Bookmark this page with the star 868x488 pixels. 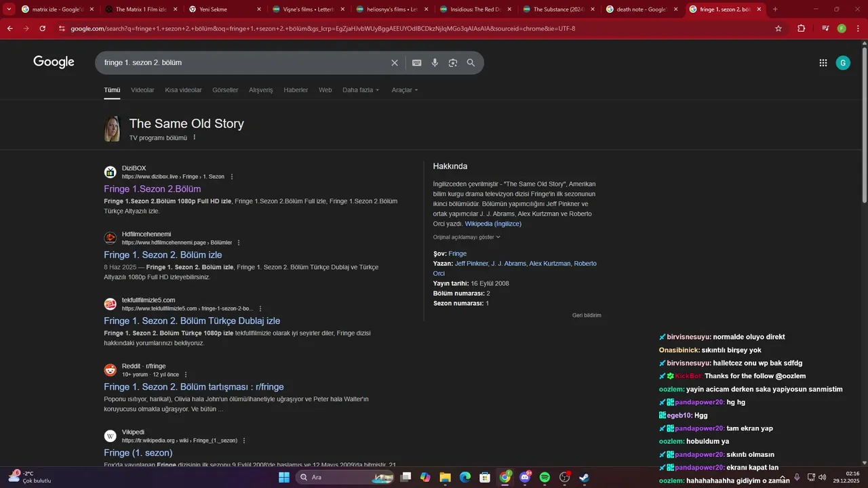(x=778, y=28)
